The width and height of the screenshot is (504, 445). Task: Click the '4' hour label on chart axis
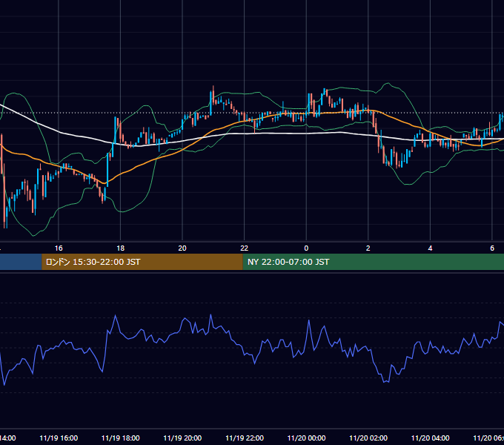(430, 248)
